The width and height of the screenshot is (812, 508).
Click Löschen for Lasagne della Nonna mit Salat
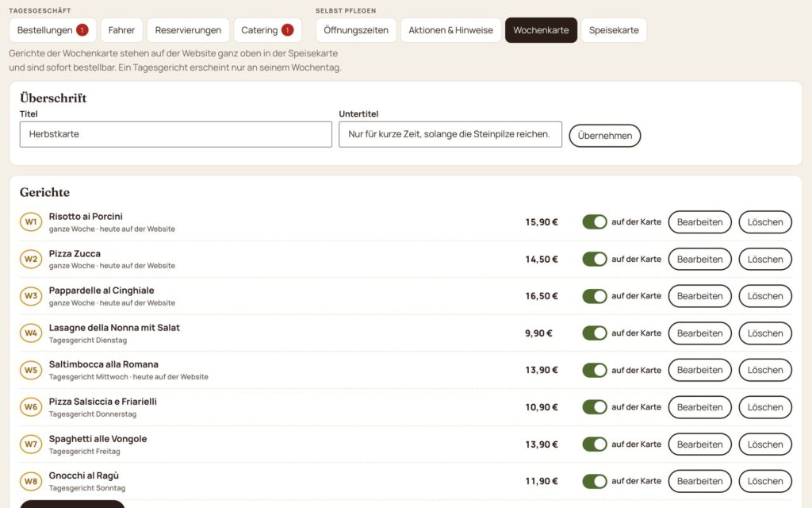[765, 333]
